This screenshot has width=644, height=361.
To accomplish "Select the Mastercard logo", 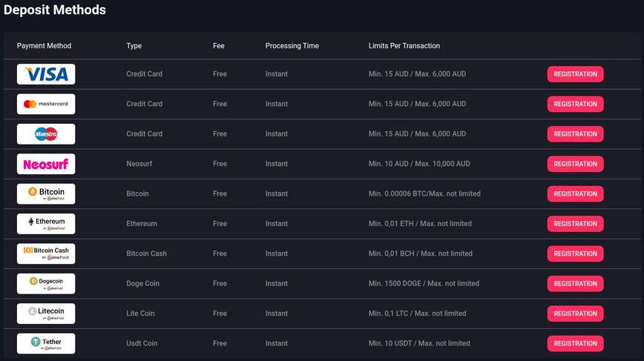I will click(x=46, y=105).
